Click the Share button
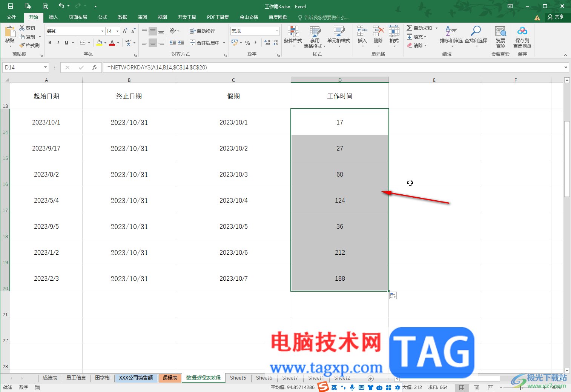 (x=556, y=17)
